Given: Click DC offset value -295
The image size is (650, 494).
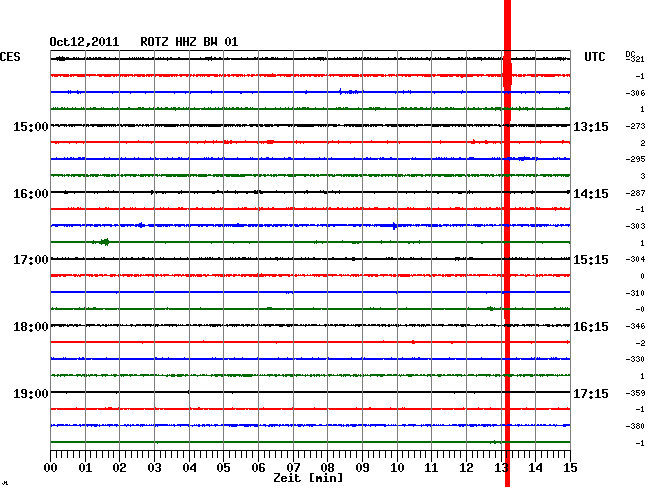Looking at the screenshot, I should 635,159.
